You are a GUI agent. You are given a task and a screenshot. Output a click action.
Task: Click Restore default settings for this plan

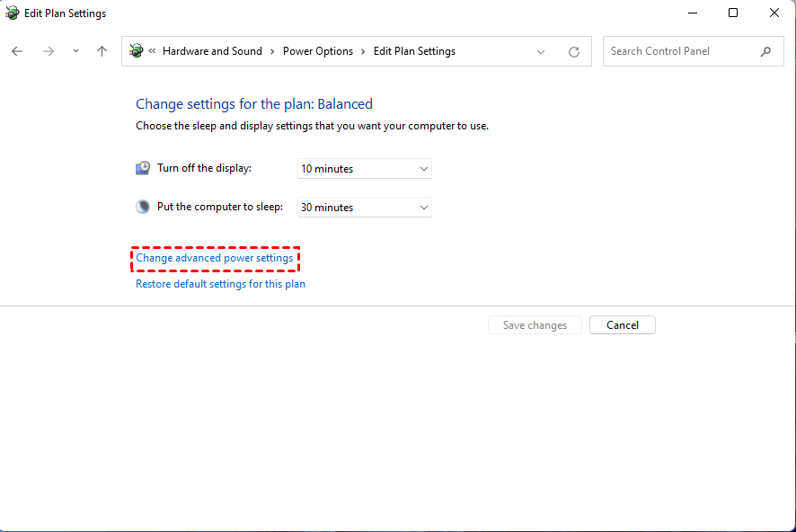pyautogui.click(x=220, y=284)
